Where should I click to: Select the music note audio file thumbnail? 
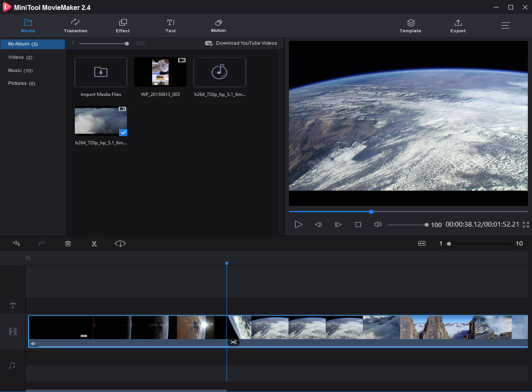pos(220,72)
